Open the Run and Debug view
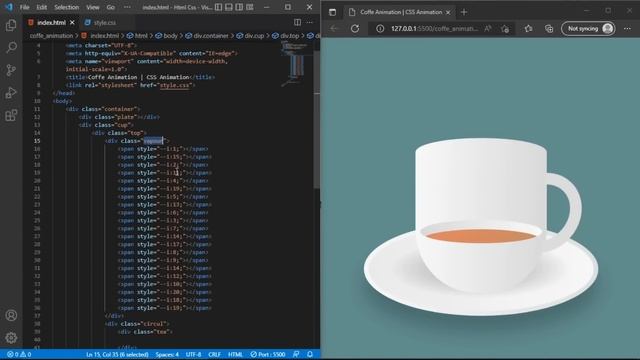Image resolution: width=640 pixels, height=360 pixels. click(x=11, y=93)
